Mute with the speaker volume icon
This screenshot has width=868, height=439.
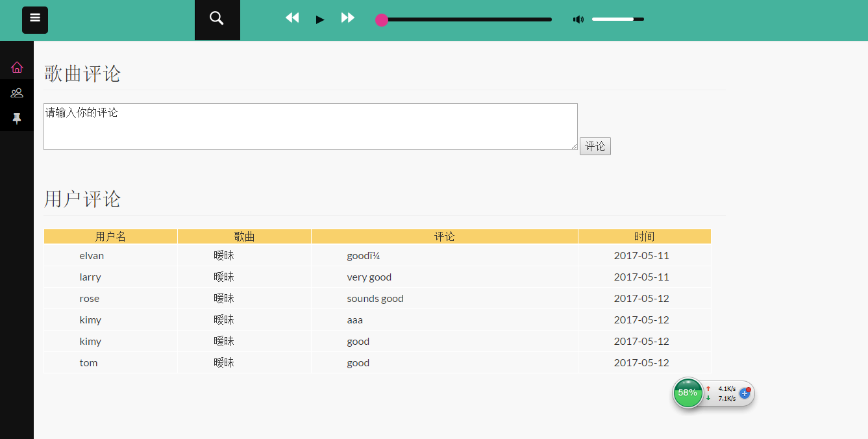578,19
